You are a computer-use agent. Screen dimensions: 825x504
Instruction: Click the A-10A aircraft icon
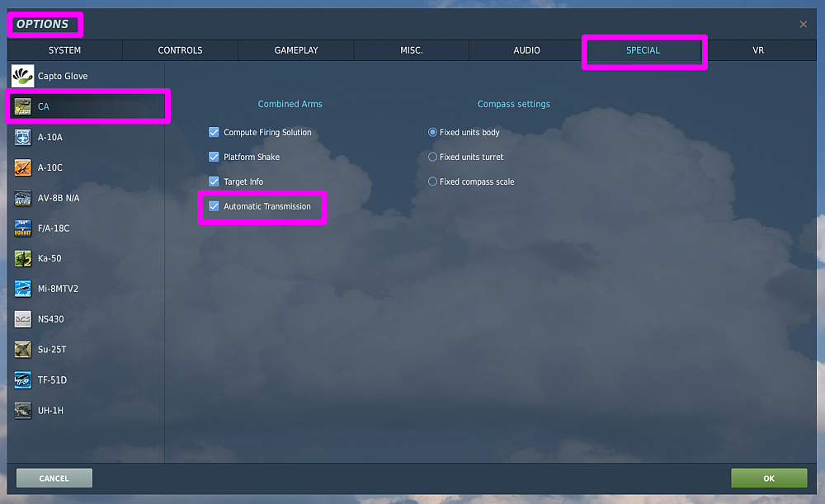pyautogui.click(x=22, y=137)
